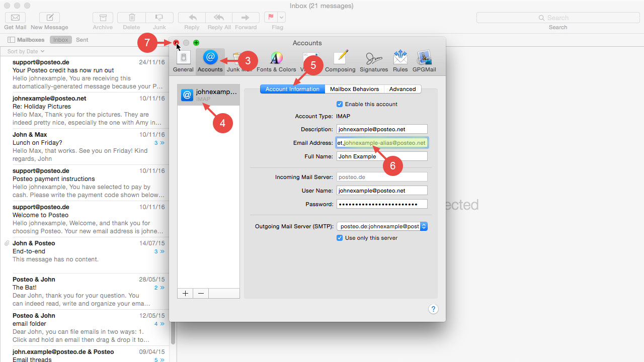Open the Rules preferences pane
This screenshot has width=644, height=362.
400,60
